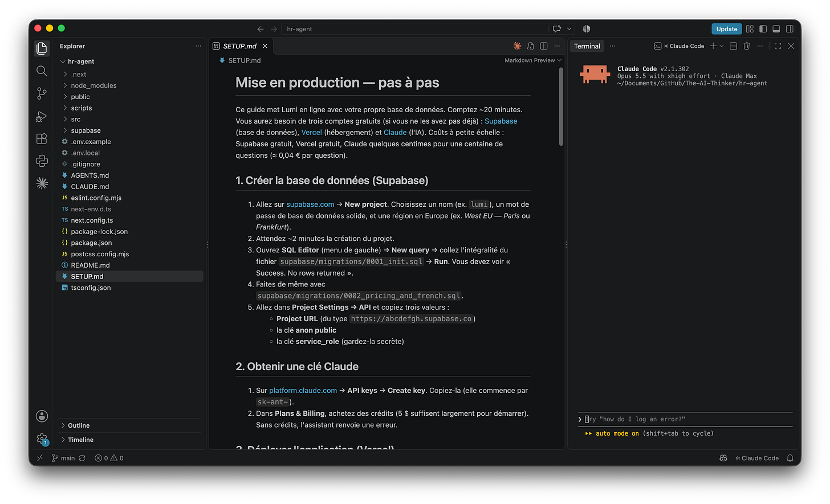This screenshot has height=504, width=830.
Task: Click the markdown preview scrollbar thumb
Action: [x=561, y=107]
